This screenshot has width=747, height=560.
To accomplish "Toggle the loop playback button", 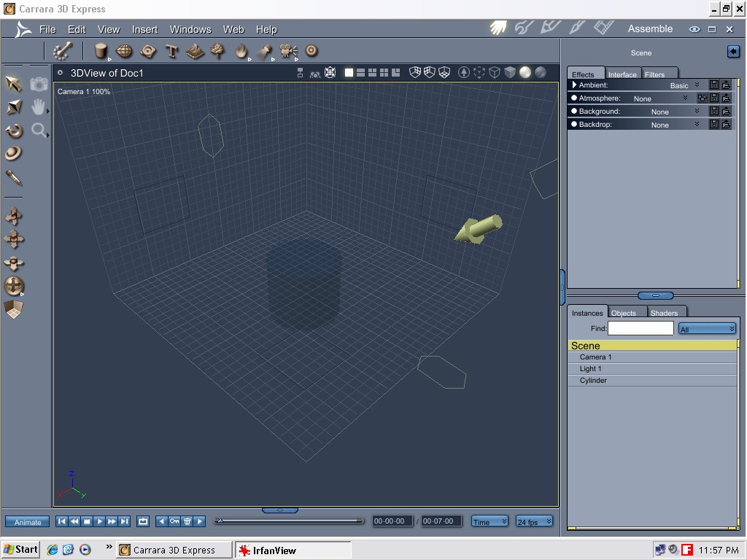I will tap(143, 521).
